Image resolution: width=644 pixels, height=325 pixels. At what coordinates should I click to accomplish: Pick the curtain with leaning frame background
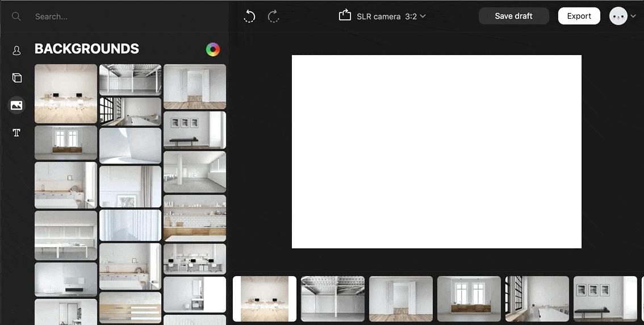[x=130, y=186]
